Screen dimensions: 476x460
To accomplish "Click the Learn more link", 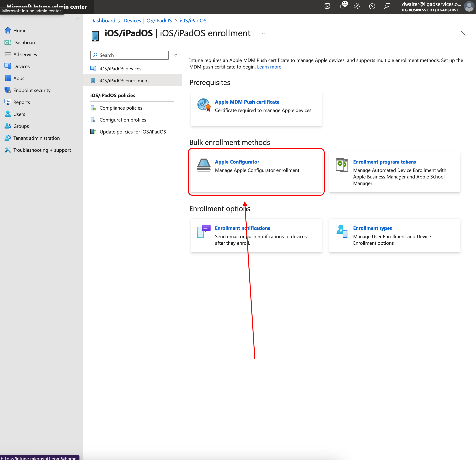I will coord(269,67).
